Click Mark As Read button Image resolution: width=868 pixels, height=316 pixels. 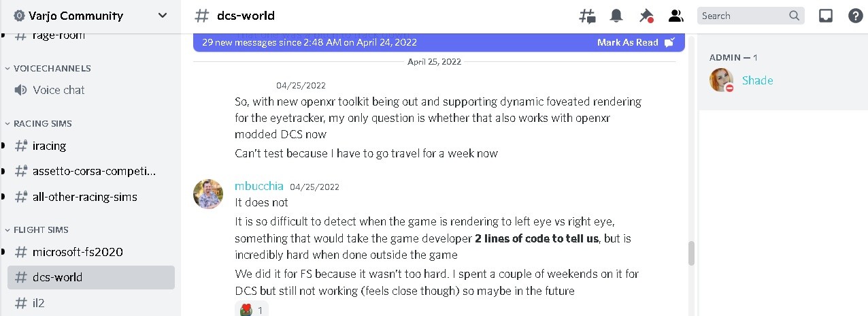(x=635, y=42)
